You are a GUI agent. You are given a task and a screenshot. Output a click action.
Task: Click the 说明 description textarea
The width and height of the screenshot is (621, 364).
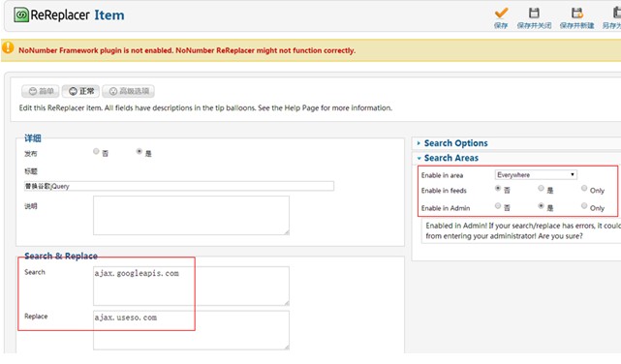point(191,216)
